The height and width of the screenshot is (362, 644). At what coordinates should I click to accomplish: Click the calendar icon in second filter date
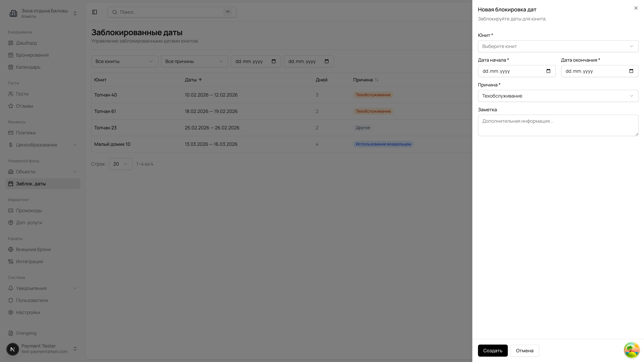(327, 61)
